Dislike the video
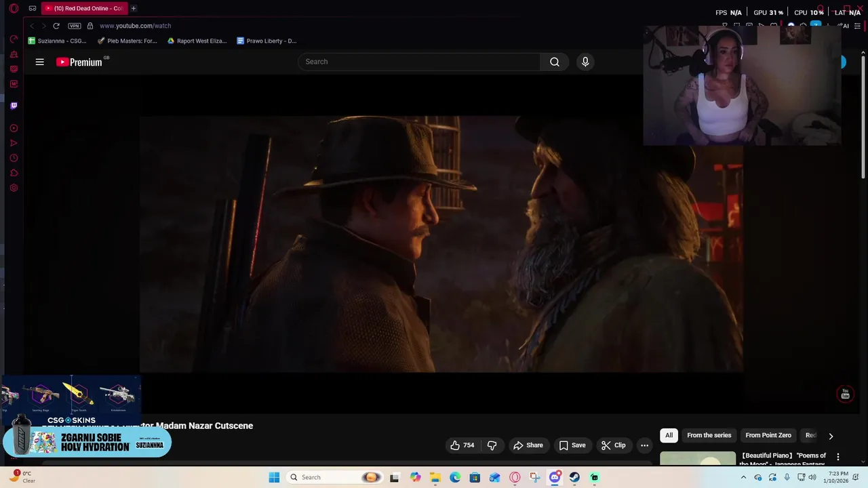 [x=492, y=445]
